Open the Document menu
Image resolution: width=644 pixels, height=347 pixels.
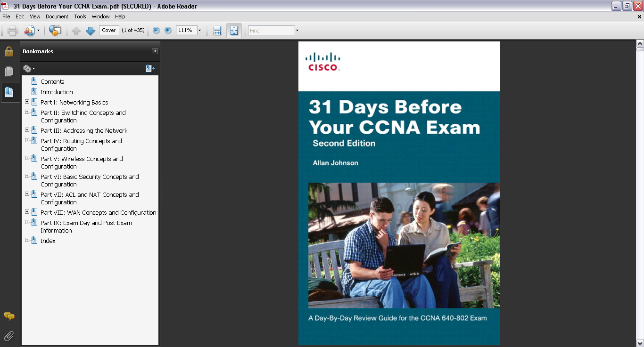57,16
